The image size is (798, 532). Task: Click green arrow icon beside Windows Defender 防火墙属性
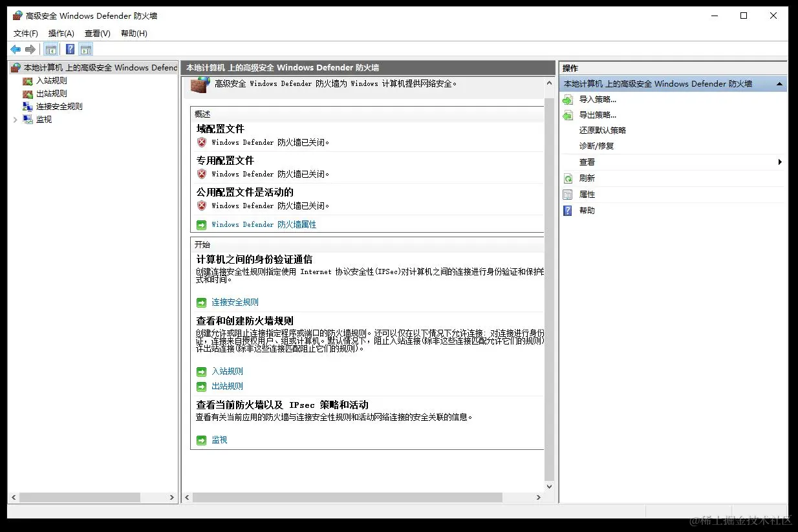202,225
